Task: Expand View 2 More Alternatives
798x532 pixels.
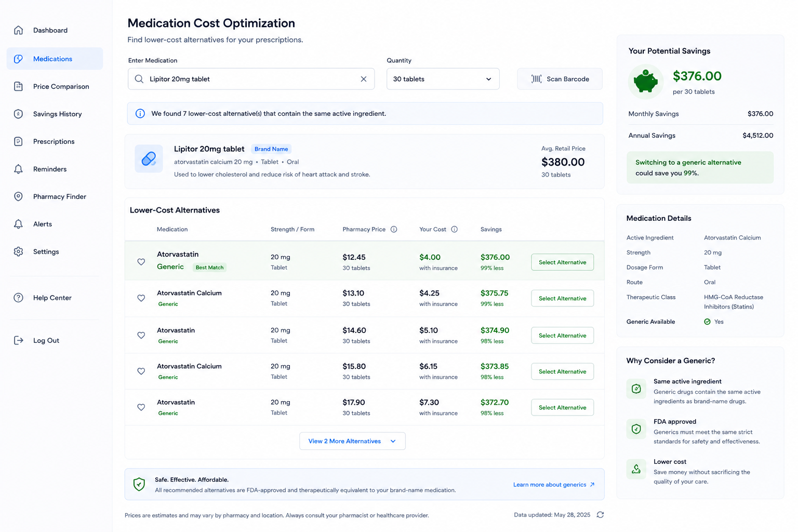Action: tap(352, 441)
